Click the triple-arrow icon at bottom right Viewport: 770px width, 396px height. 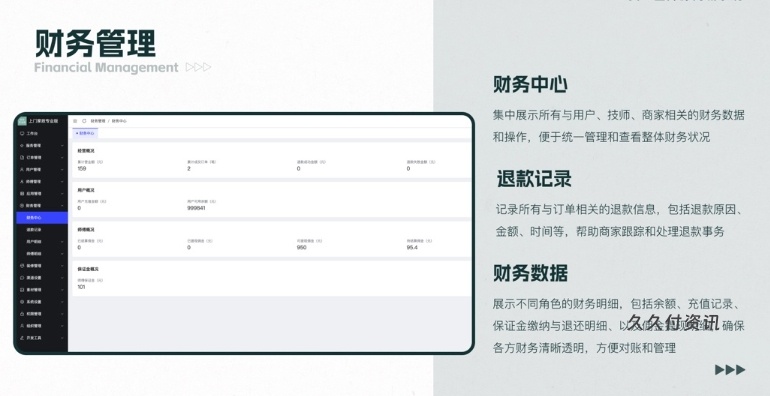point(730,369)
